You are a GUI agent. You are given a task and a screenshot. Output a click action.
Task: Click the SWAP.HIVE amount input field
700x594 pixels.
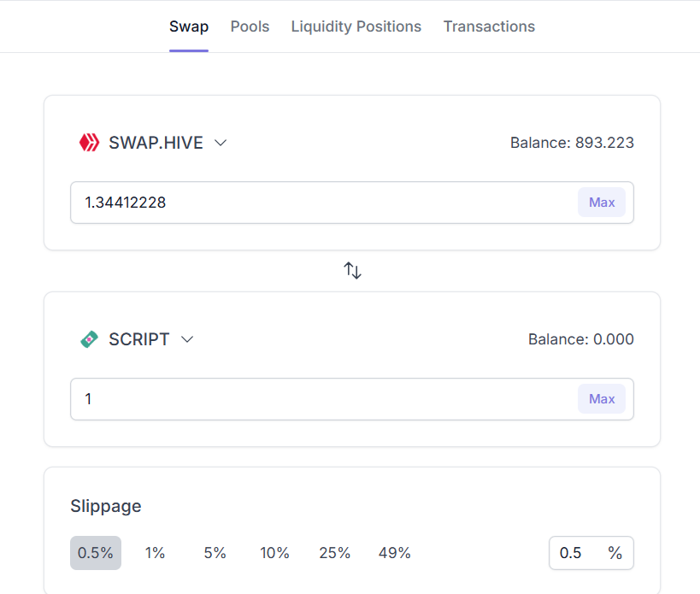pyautogui.click(x=325, y=203)
